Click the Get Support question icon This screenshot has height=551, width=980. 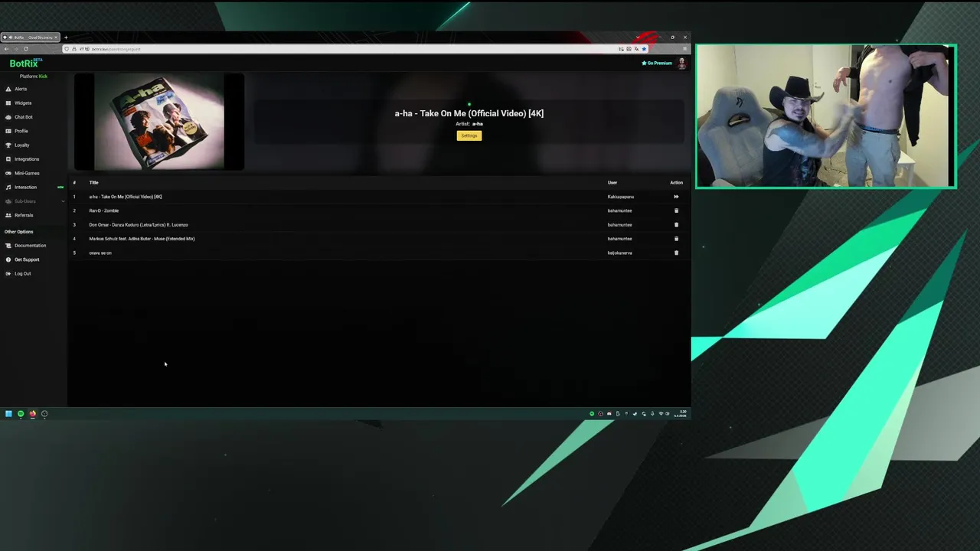[x=8, y=259]
